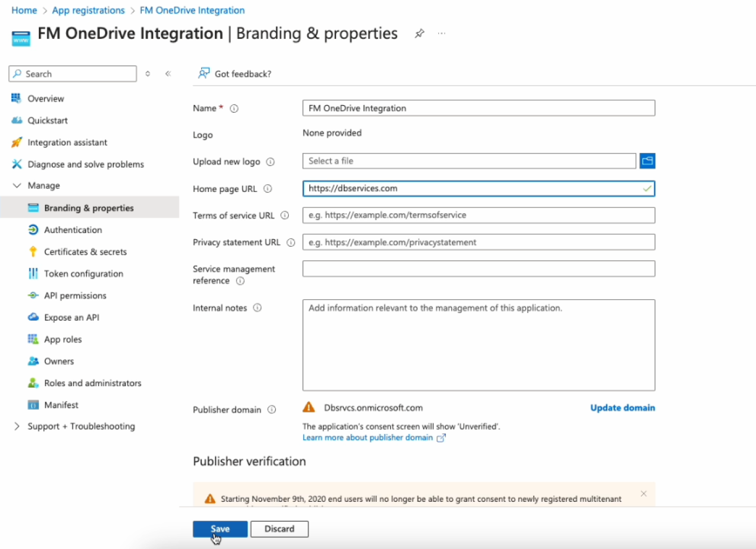Click info icon beside Home page URL
Image resolution: width=756 pixels, height=549 pixels.
pyautogui.click(x=268, y=189)
